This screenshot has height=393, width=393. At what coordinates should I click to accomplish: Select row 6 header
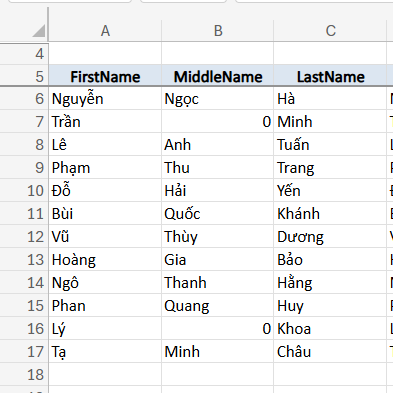(24, 99)
